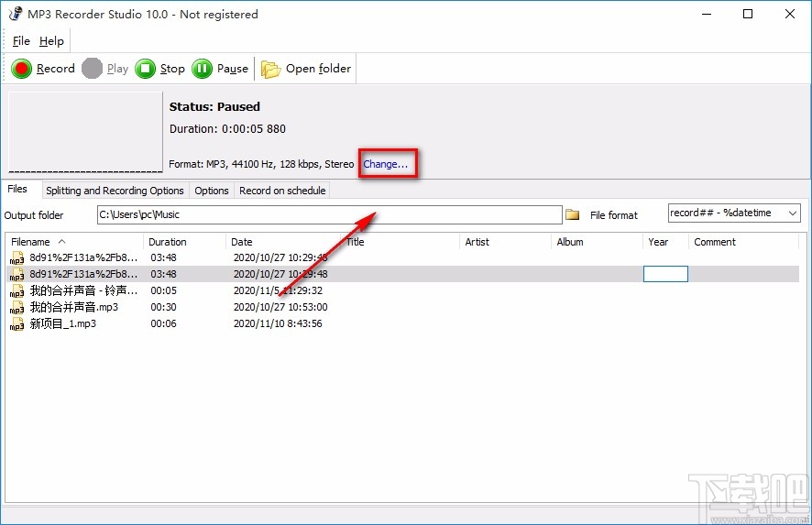Click mp3 icon of first 8d91 file

coord(16,257)
